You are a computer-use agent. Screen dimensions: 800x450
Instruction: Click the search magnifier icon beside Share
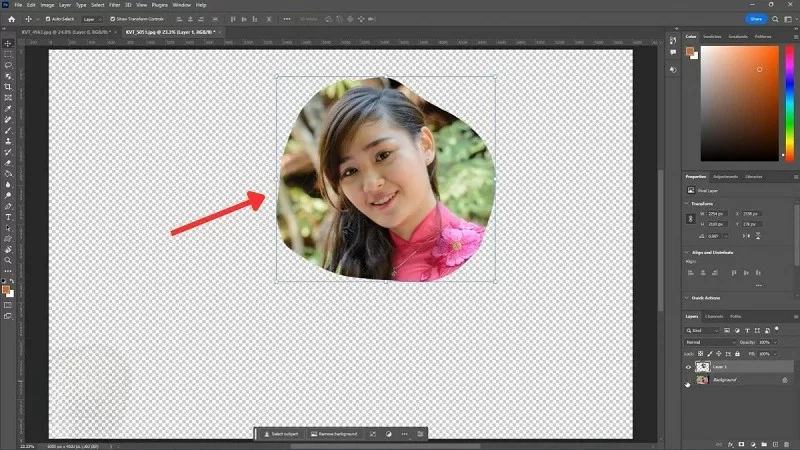pyautogui.click(x=775, y=18)
